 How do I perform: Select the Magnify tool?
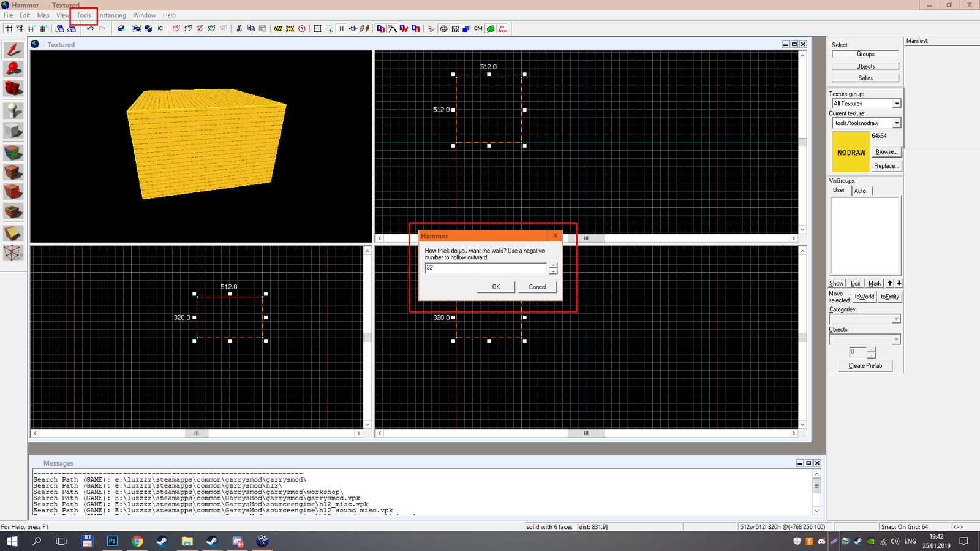click(x=13, y=69)
